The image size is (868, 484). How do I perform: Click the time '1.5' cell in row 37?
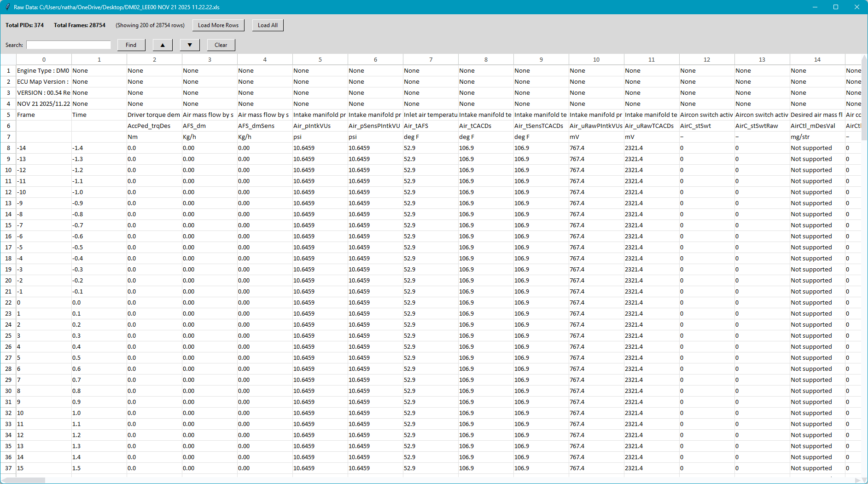point(99,468)
